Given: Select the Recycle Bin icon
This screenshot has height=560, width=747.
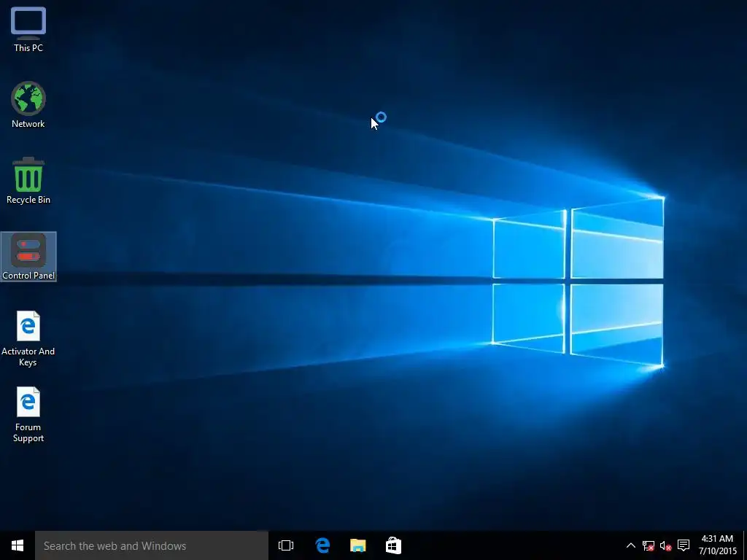Looking at the screenshot, I should pyautogui.click(x=28, y=174).
